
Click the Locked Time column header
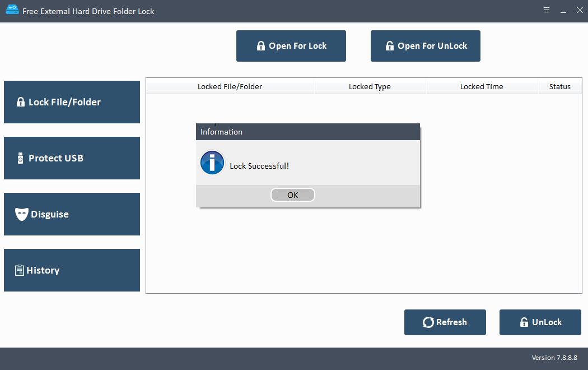482,87
